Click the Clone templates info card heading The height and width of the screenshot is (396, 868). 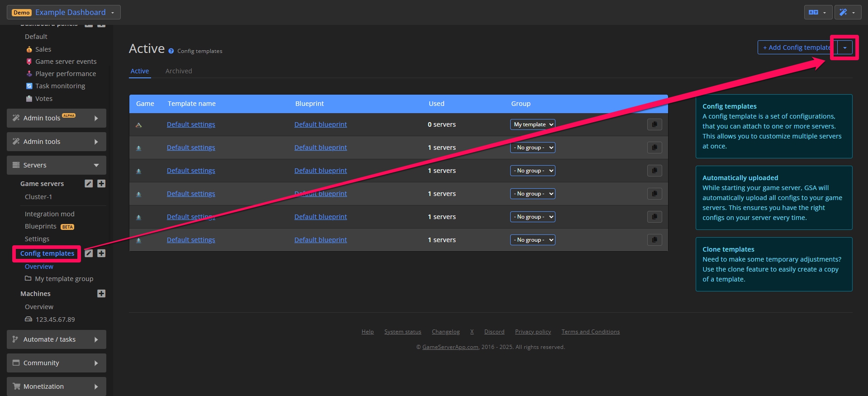pyautogui.click(x=728, y=249)
